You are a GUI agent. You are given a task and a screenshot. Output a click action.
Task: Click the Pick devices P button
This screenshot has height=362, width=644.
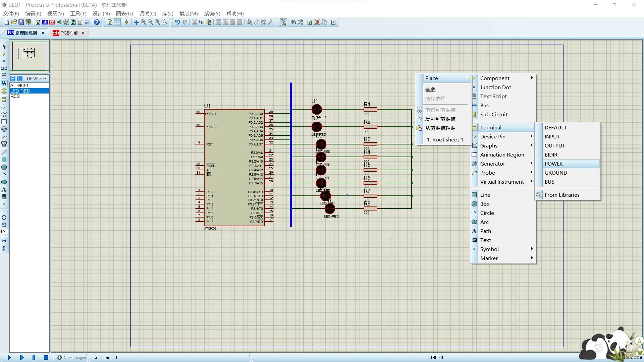pyautogui.click(x=13, y=78)
